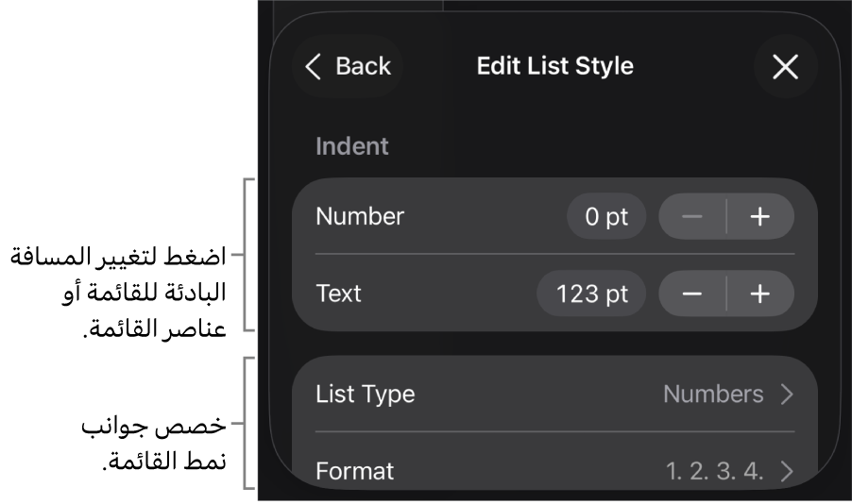Select the Number indent 0 pt field
852x504 pixels.
click(x=605, y=217)
